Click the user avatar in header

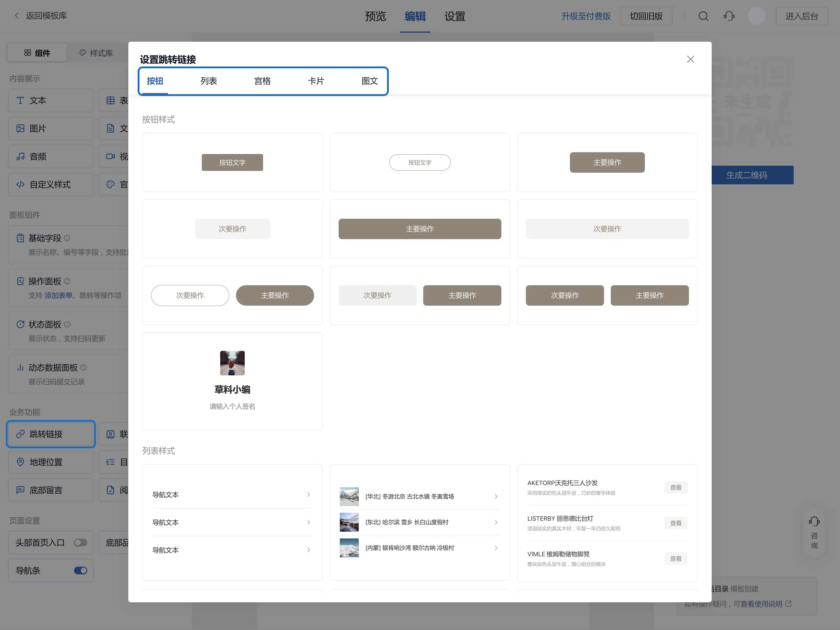click(757, 16)
